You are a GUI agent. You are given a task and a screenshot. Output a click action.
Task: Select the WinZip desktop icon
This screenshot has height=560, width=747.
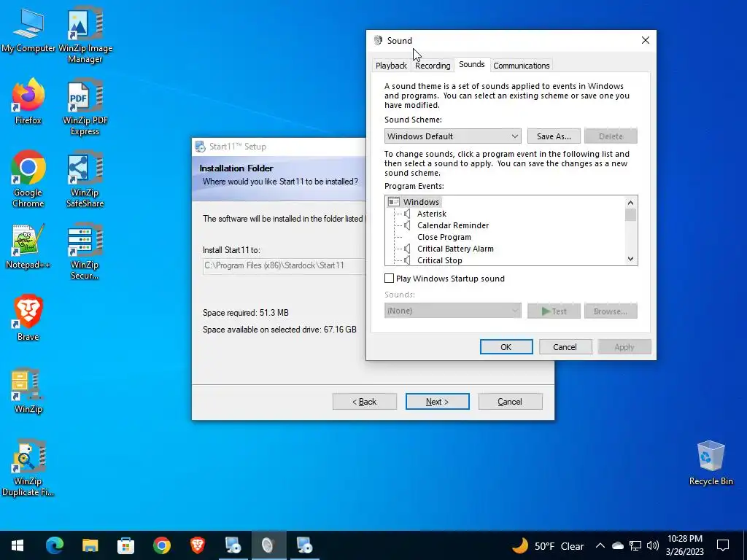28,391
